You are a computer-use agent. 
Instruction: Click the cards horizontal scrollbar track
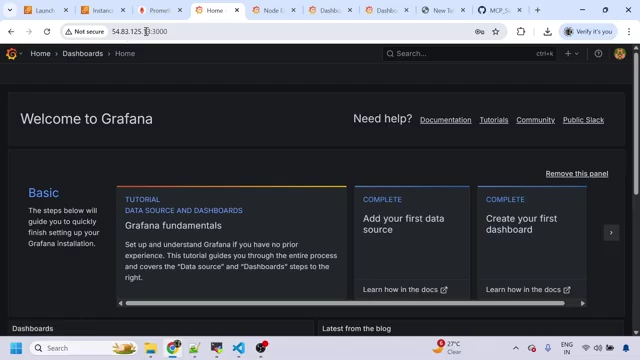point(345,303)
